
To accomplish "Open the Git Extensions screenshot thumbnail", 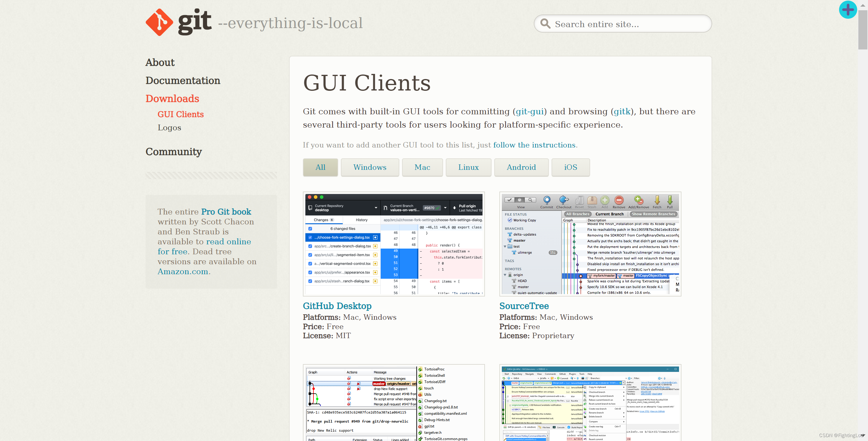I will pos(590,403).
